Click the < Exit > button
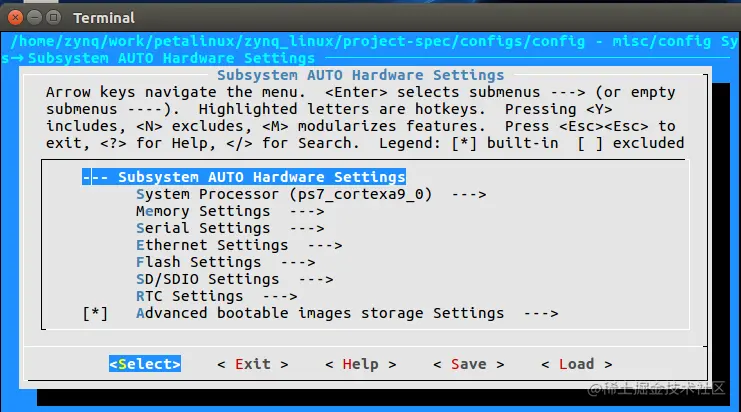This screenshot has height=412, width=741. coord(253,364)
